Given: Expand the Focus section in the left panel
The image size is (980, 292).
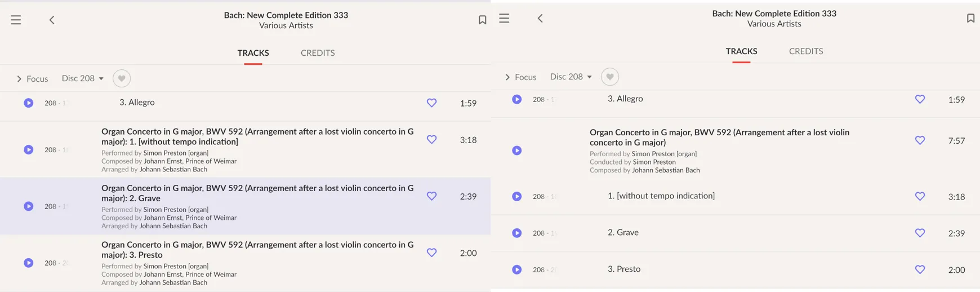Looking at the screenshot, I should [32, 79].
